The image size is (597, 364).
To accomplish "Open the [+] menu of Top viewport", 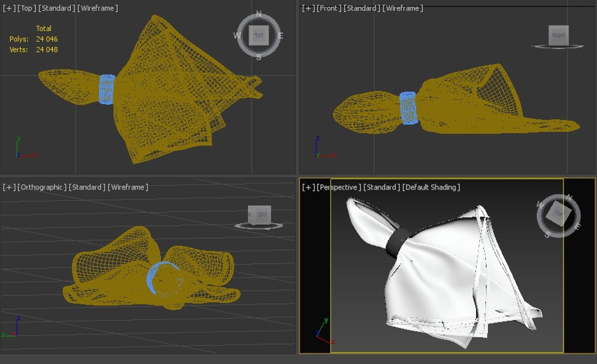I will 9,8.
